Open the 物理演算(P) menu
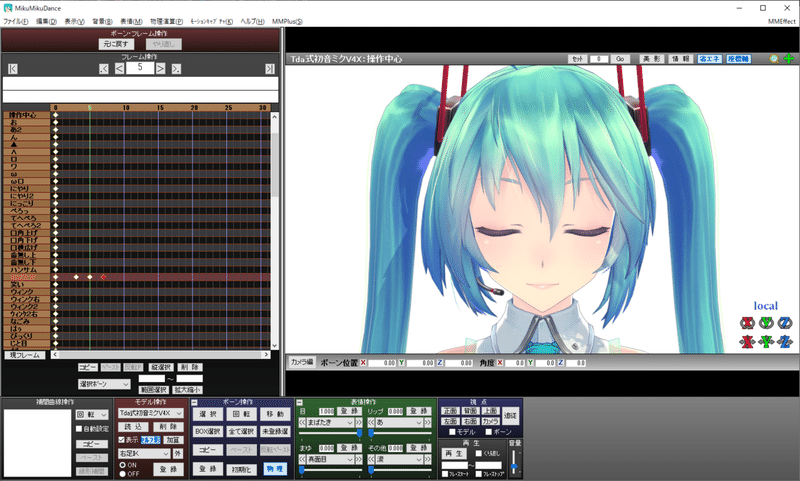 166,21
